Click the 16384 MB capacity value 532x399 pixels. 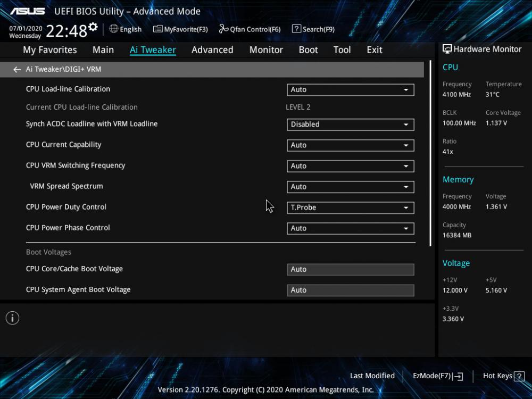coord(456,235)
